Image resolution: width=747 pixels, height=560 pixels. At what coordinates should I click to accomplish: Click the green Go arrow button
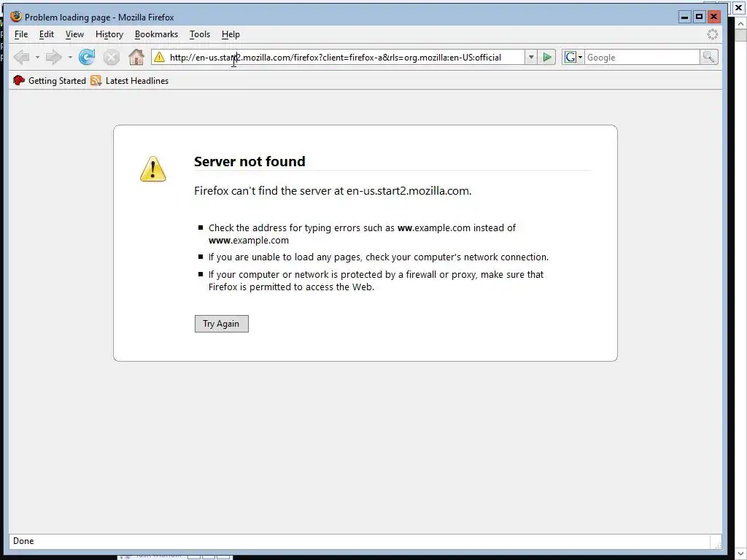click(547, 57)
